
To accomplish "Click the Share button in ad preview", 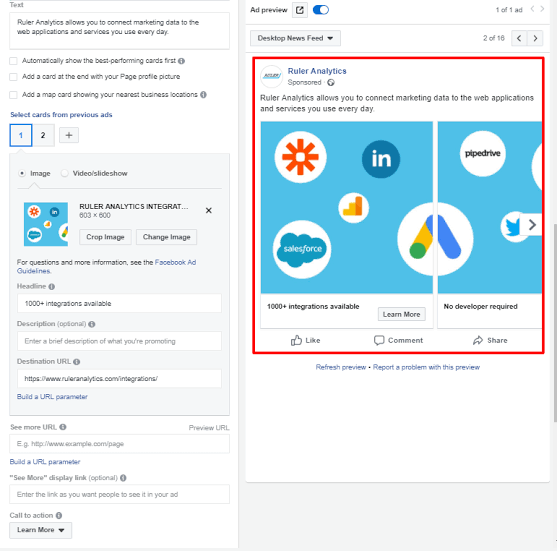I will click(490, 340).
